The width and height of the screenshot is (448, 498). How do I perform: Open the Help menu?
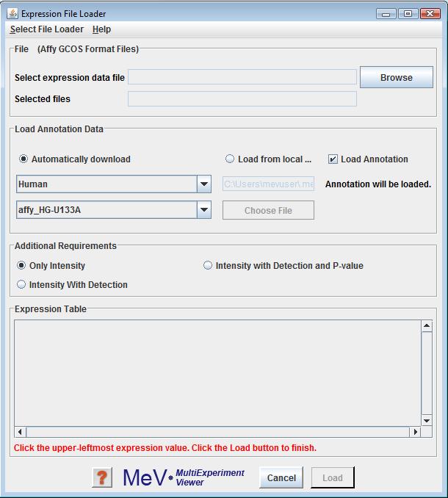point(101,29)
